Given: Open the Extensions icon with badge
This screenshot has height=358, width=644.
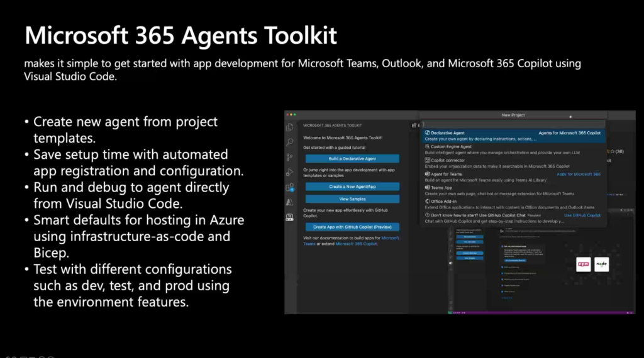Looking at the screenshot, I should tap(289, 187).
